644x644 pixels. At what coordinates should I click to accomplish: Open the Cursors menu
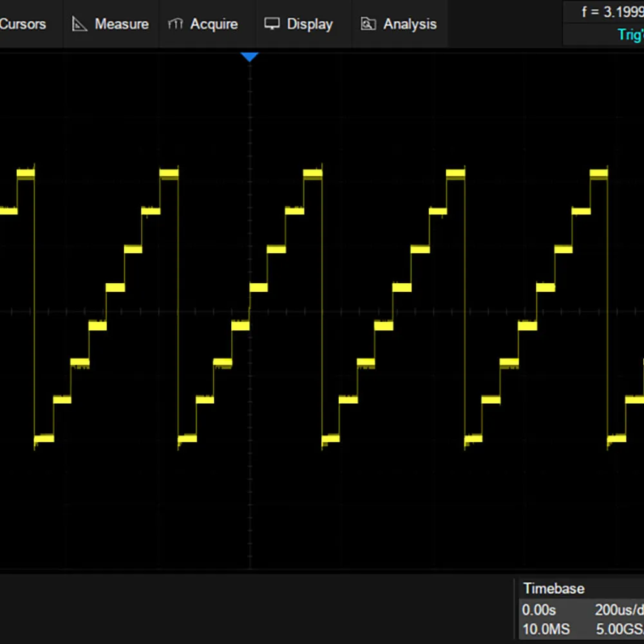[23, 24]
